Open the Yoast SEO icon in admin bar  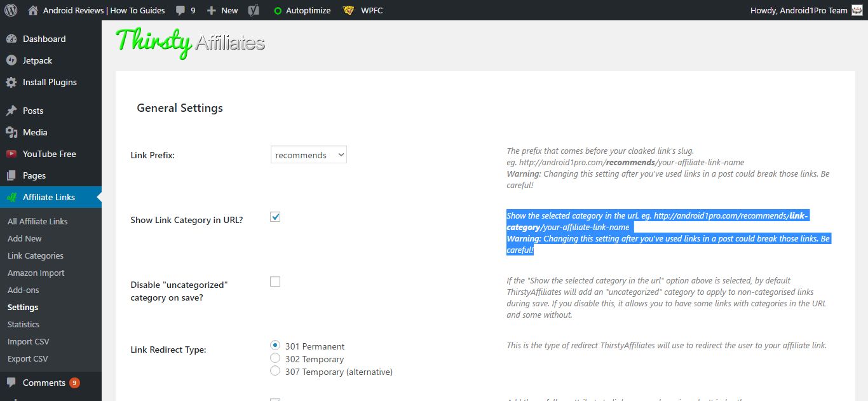click(x=253, y=10)
